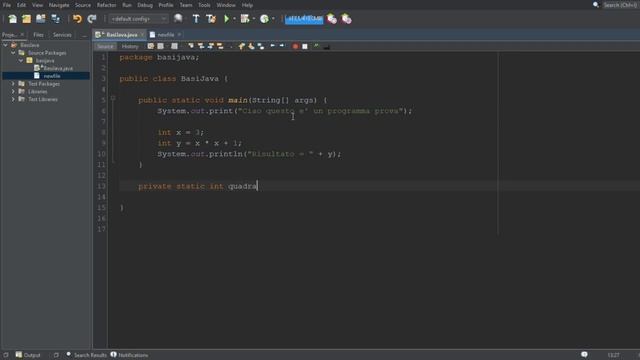Collapse the BasiJava project node
The height and width of the screenshot is (360, 640).
(x=5, y=45)
